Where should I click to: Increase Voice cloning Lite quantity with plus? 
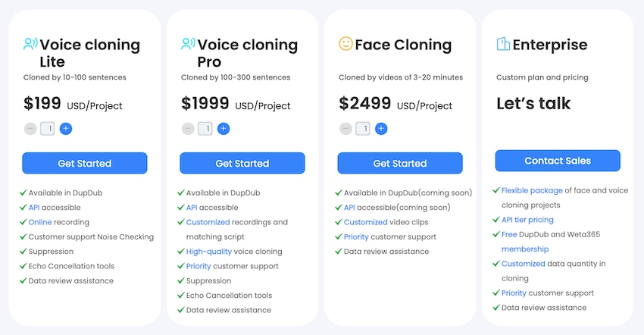click(x=66, y=129)
